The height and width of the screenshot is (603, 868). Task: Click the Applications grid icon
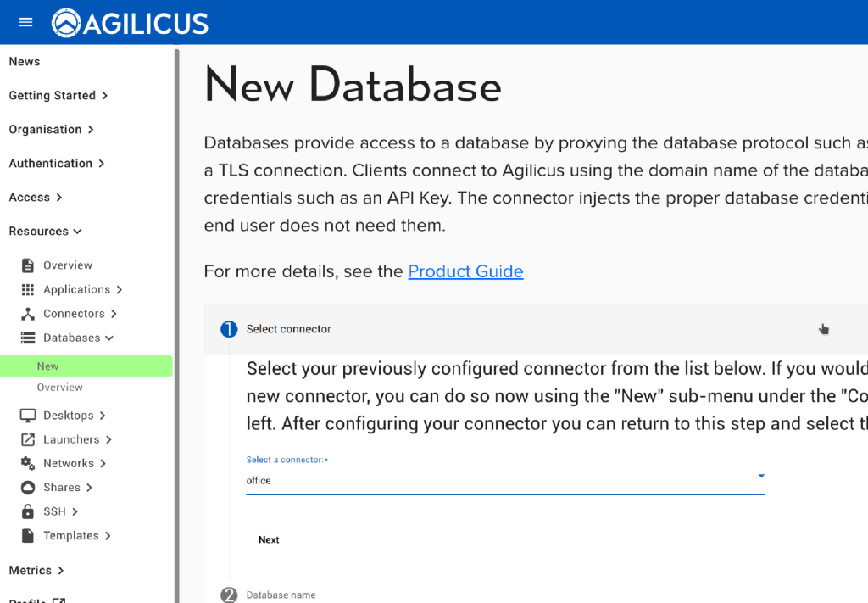point(28,290)
